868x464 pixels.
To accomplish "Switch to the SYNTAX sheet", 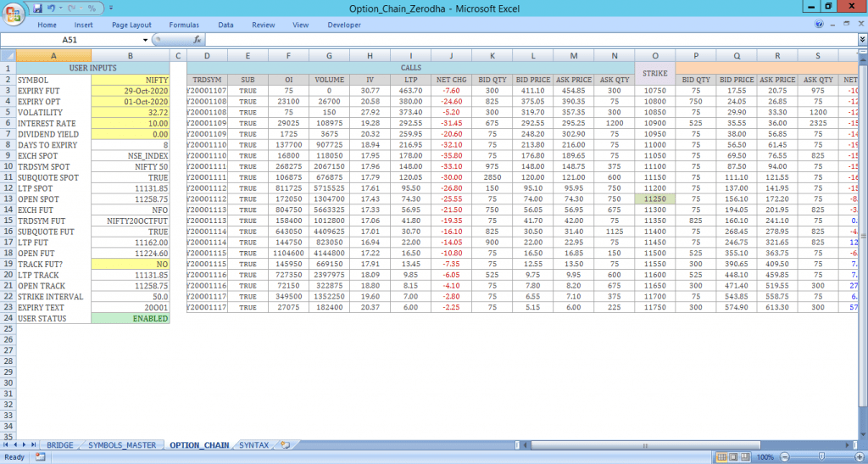I will click(x=253, y=445).
